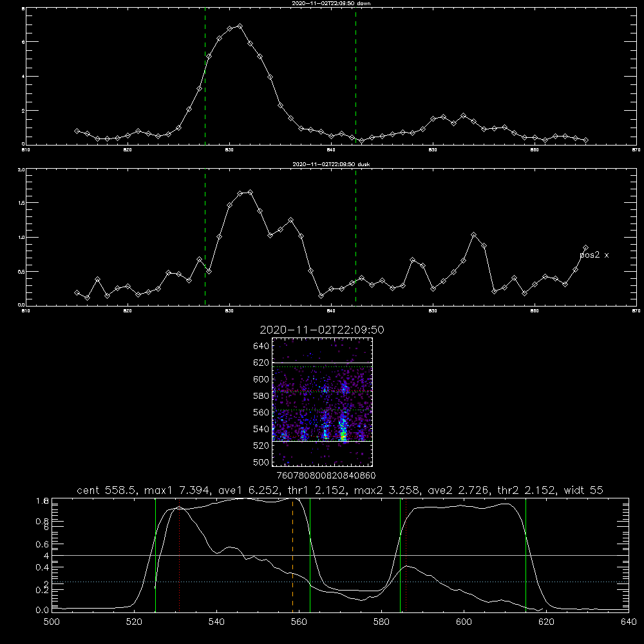Click 'cent 558.5' in the statistics line
644x644 pixels.
(x=109, y=490)
